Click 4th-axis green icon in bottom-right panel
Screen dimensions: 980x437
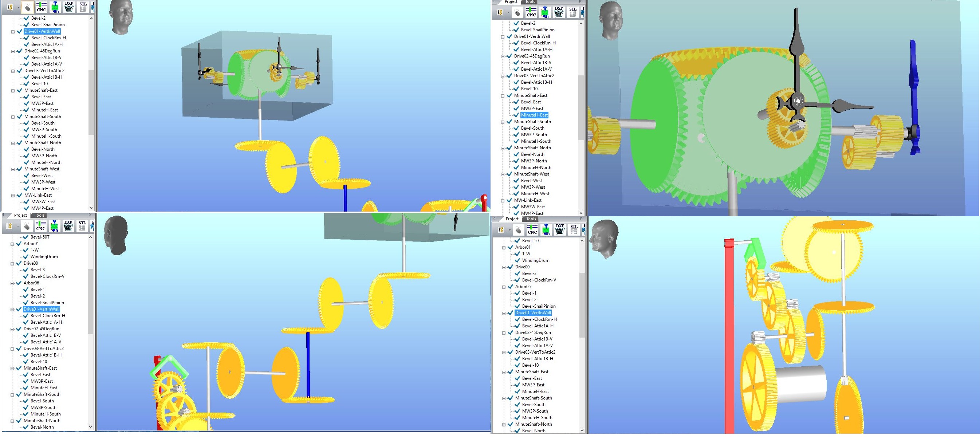546,229
